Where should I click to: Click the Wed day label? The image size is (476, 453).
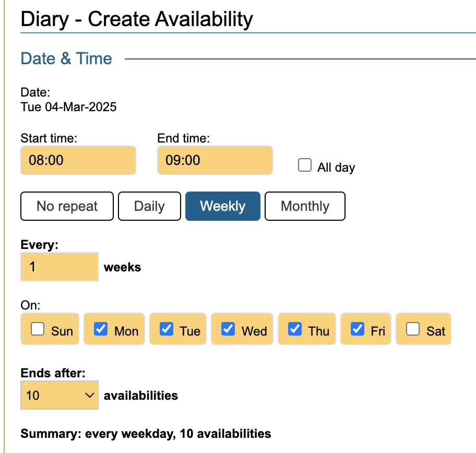254,331
